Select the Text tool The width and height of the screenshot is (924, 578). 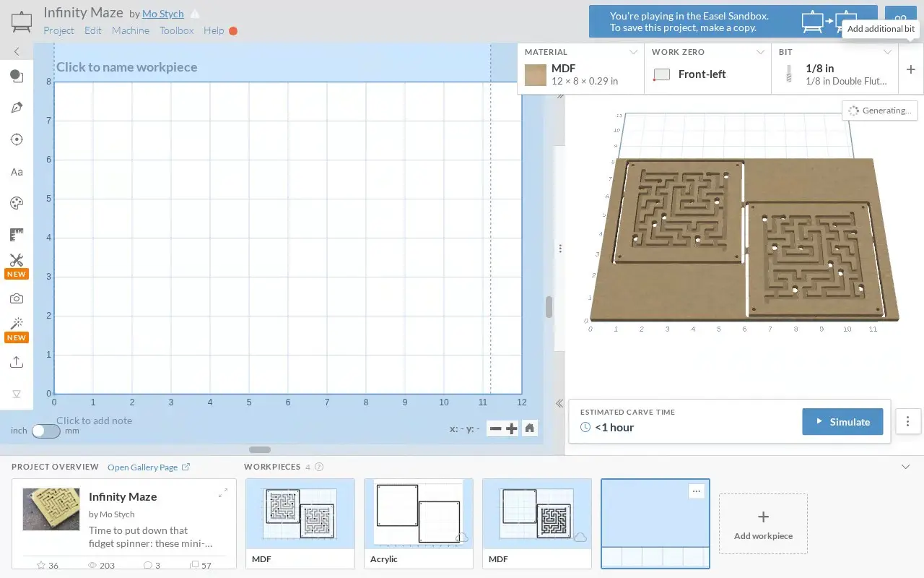[17, 172]
